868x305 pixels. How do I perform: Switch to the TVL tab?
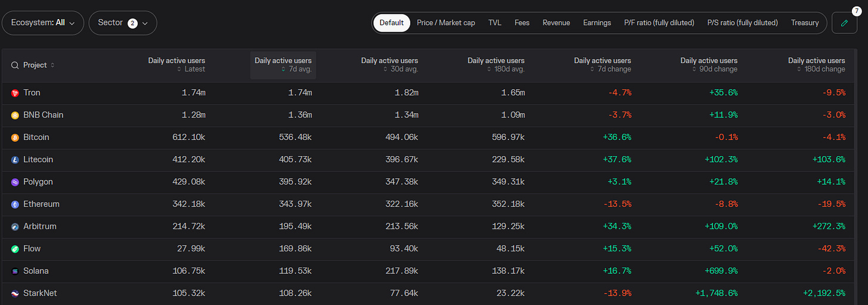tap(495, 23)
